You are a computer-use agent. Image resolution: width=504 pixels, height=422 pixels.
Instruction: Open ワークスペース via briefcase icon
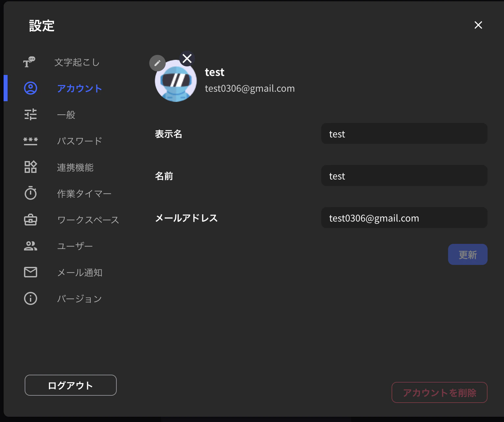pos(30,220)
